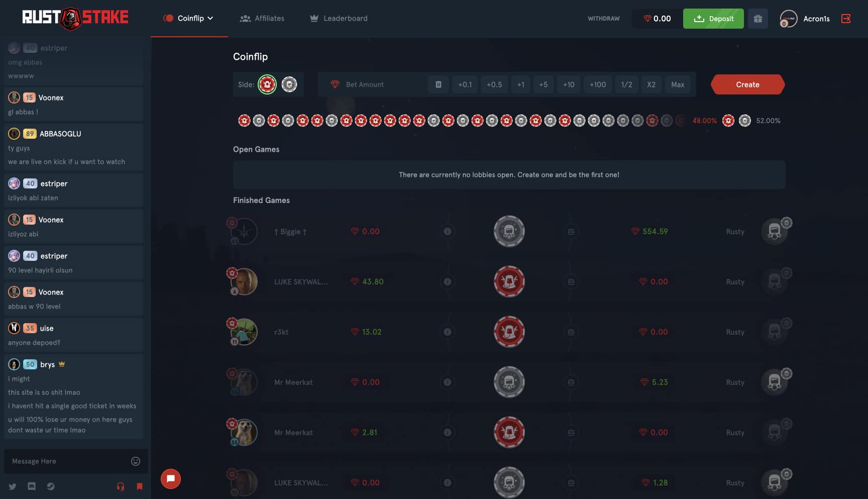The image size is (868, 499).
Task: Click Rusty bot avatar on Biggie row
Action: [x=775, y=232]
